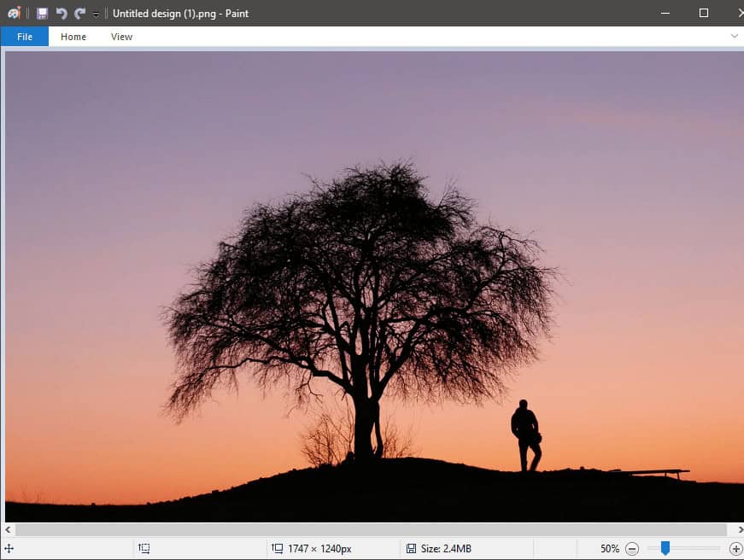Open the Customize Quick Access Toolbar dropdown
The width and height of the screenshot is (744, 560).
tap(94, 13)
